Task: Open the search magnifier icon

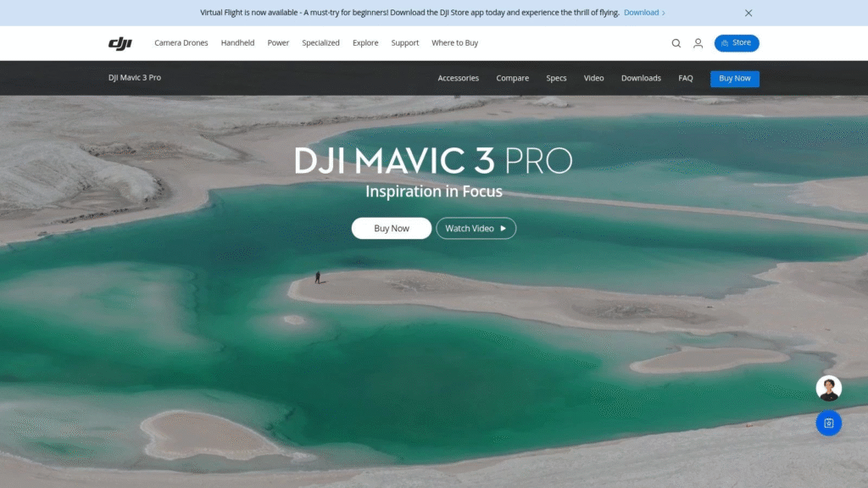Action: click(x=676, y=43)
